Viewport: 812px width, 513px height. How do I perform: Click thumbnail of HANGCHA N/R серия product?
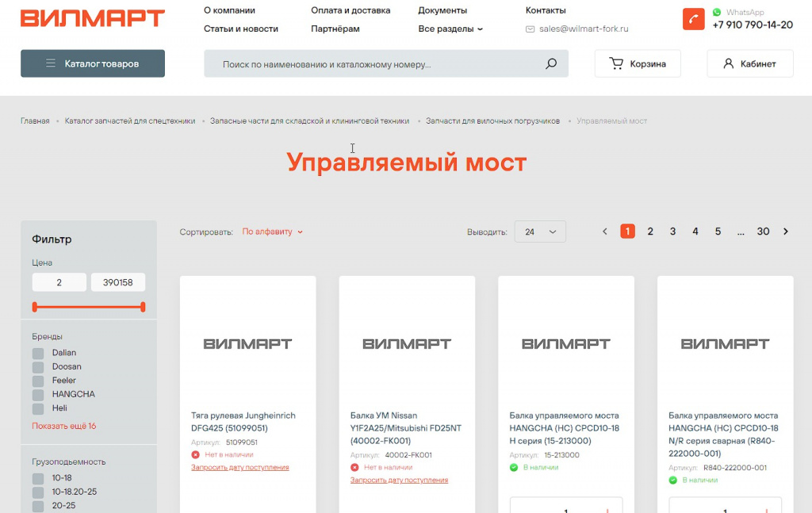tap(725, 344)
